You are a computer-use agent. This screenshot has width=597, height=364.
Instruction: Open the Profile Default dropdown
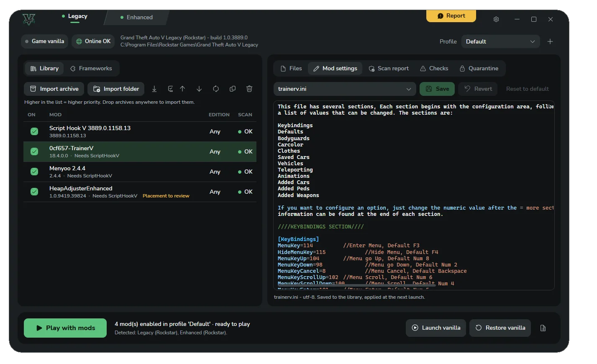pos(500,41)
